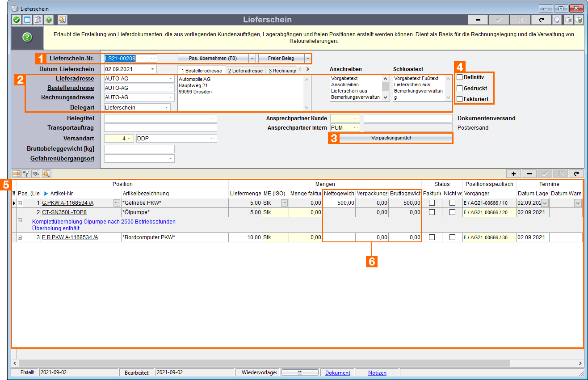The height and width of the screenshot is (380, 588).
Task: Toggle Nicht verrechnen checkbox in Bordcomputer PKW row
Action: coord(452,237)
